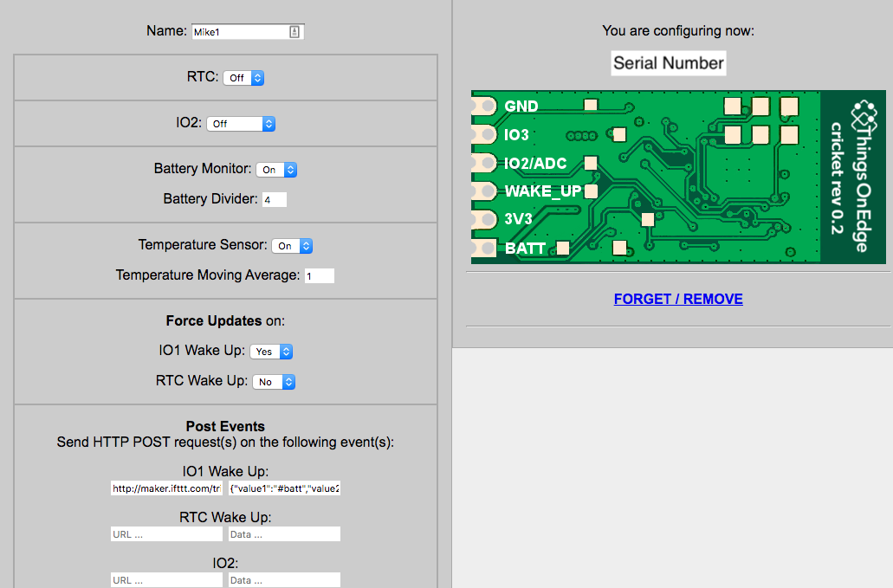
Task: Toggle the Battery Monitor selector
Action: click(x=276, y=170)
